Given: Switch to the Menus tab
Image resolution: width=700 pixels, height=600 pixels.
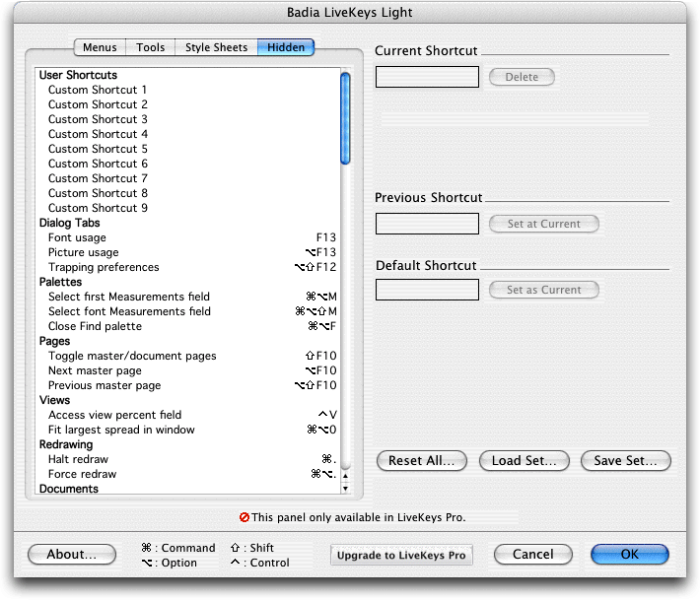Looking at the screenshot, I should [100, 47].
